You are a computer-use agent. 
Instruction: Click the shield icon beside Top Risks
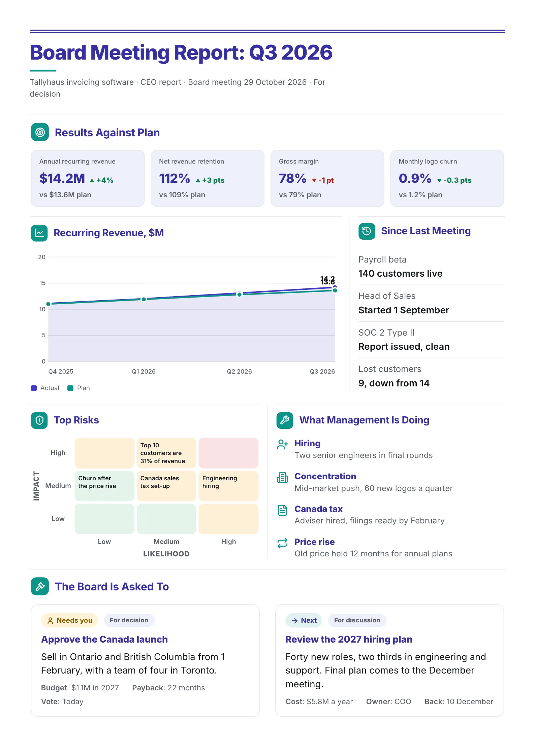tap(39, 420)
